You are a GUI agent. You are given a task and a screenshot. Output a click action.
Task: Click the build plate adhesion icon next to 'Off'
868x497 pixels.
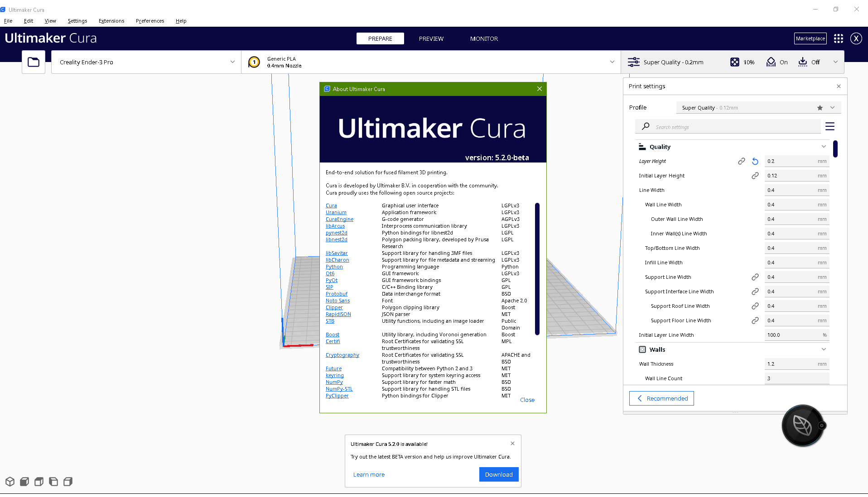803,62
